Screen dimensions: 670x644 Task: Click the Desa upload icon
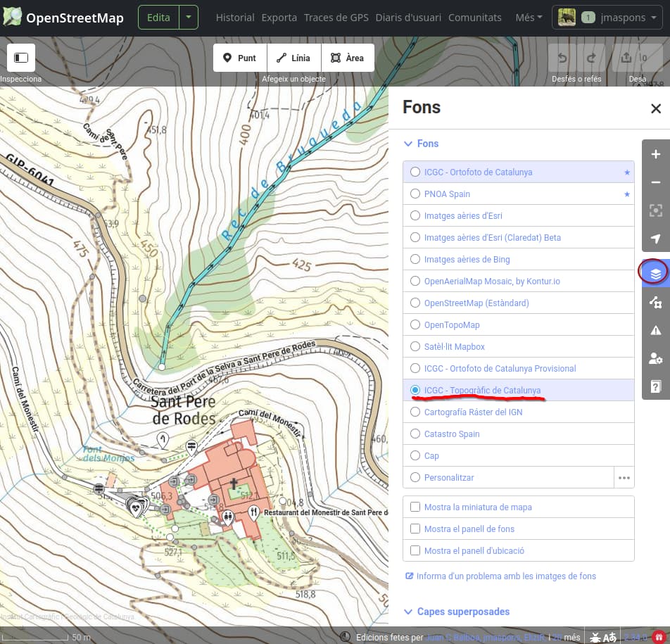626,57
